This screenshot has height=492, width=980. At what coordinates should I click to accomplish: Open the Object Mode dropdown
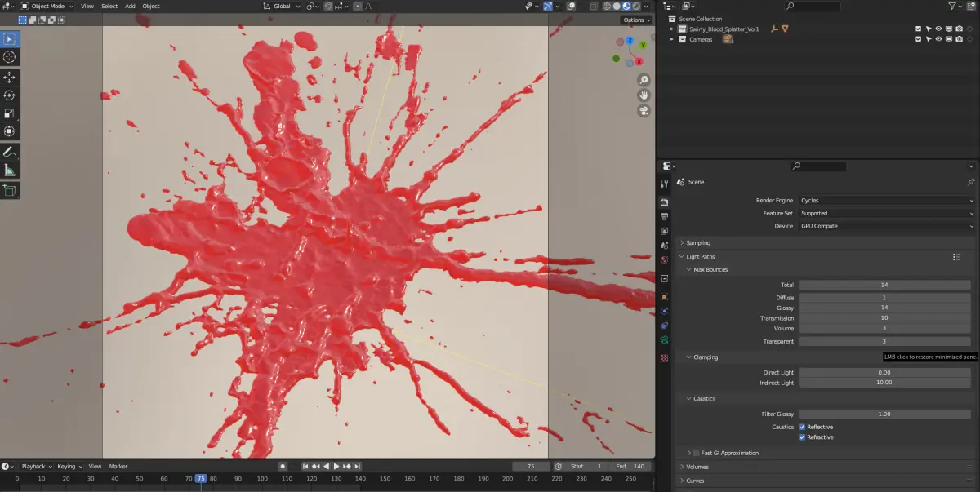click(x=47, y=6)
